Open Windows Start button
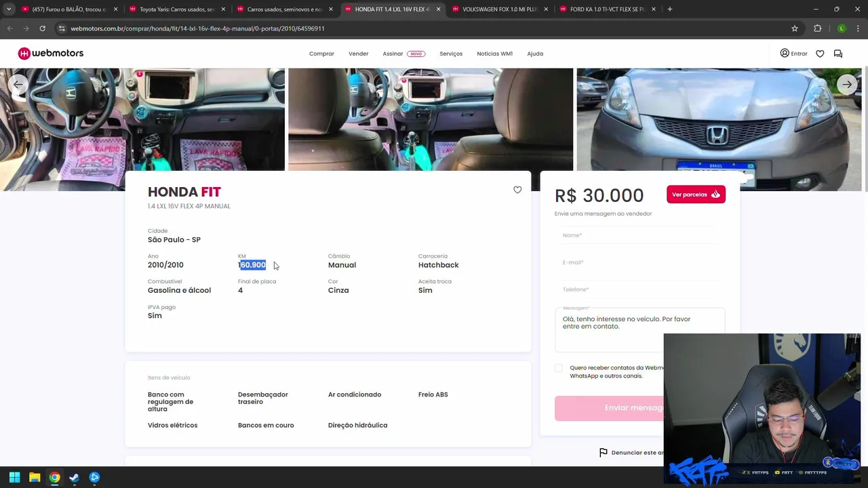This screenshot has height=488, width=868. click(14, 477)
